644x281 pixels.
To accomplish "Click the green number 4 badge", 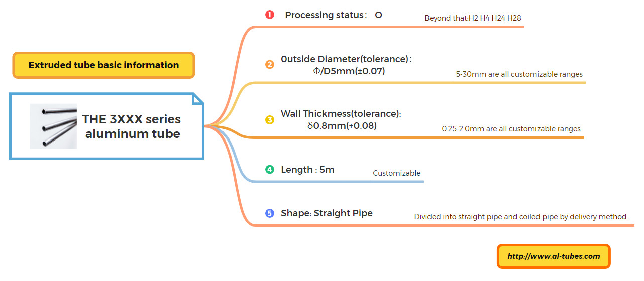I will pos(270,170).
